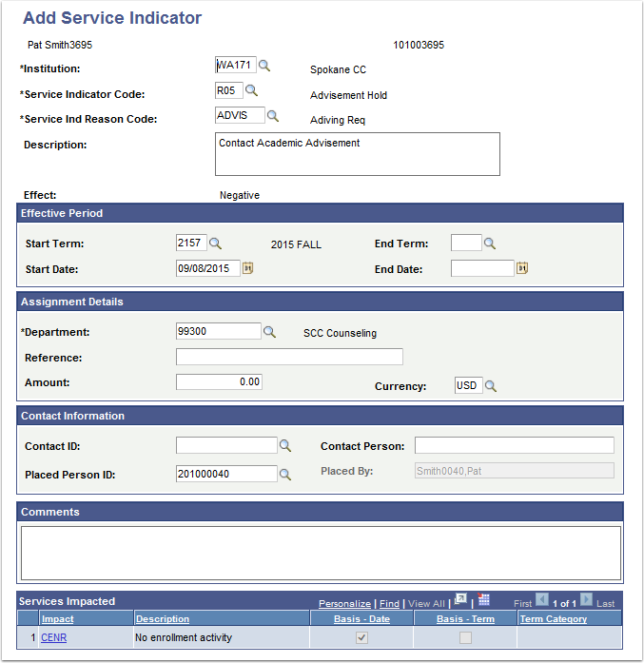Image resolution: width=644 pixels, height=663 pixels.
Task: Open Start Date calendar picker
Action: pyautogui.click(x=247, y=268)
